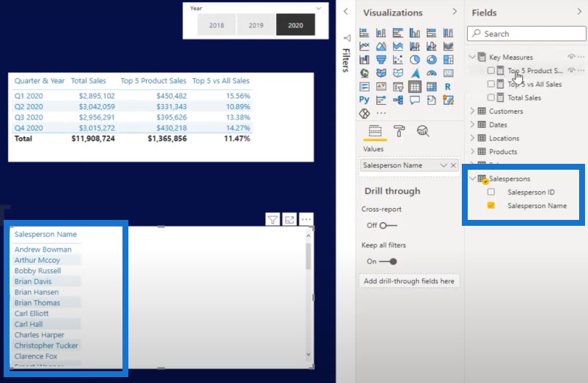This screenshot has width=588, height=383.
Task: Expand the Filters pane
Action: click(346, 12)
